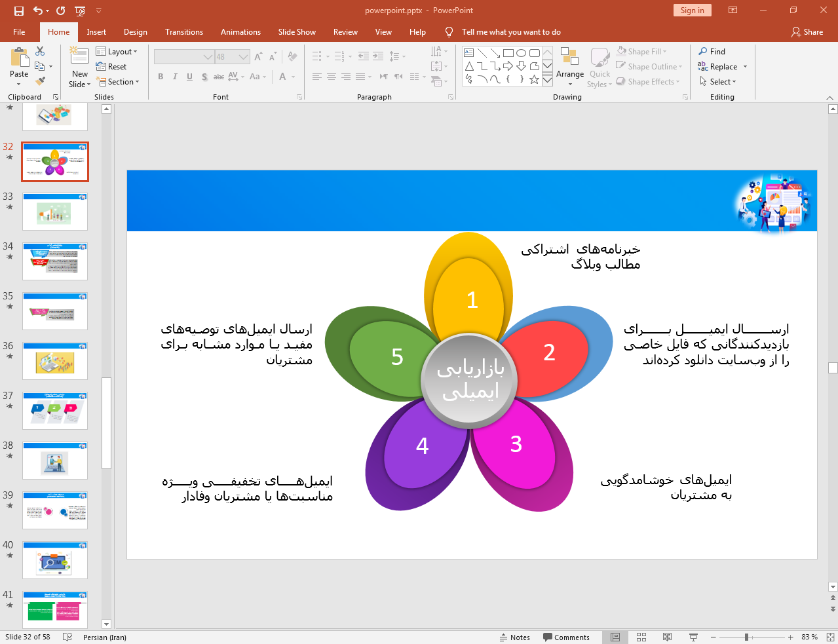
Task: Switch to the Animations tab
Action: (x=240, y=32)
